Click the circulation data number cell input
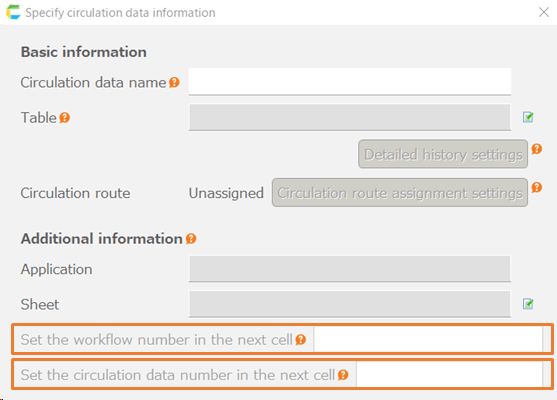This screenshot has height=400, width=557. coord(449,375)
